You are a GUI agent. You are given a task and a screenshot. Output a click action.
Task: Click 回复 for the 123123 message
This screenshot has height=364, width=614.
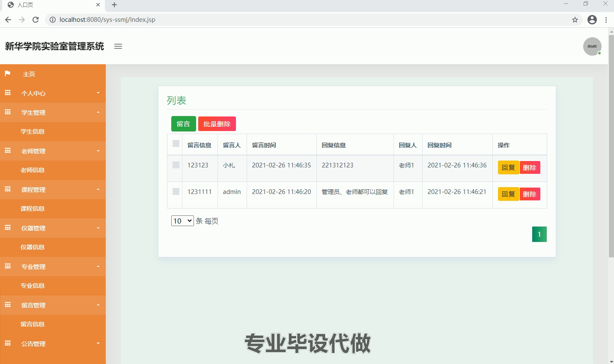509,167
